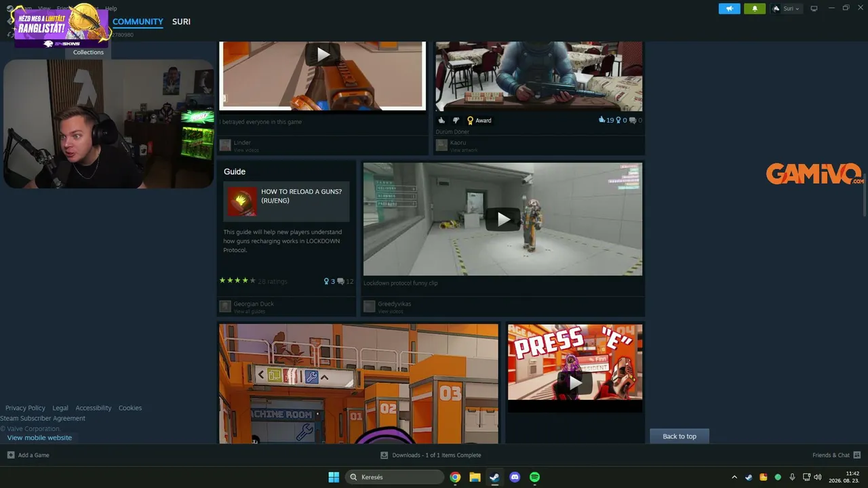Click the Steam system tray icon
The height and width of the screenshot is (488, 868).
click(x=749, y=477)
